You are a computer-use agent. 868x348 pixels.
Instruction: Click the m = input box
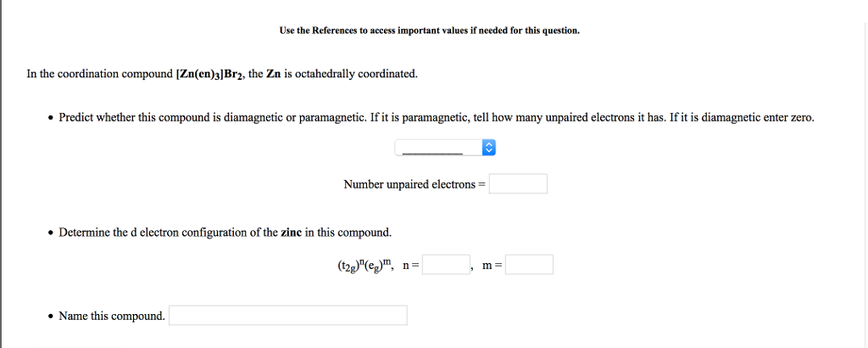pos(529,265)
